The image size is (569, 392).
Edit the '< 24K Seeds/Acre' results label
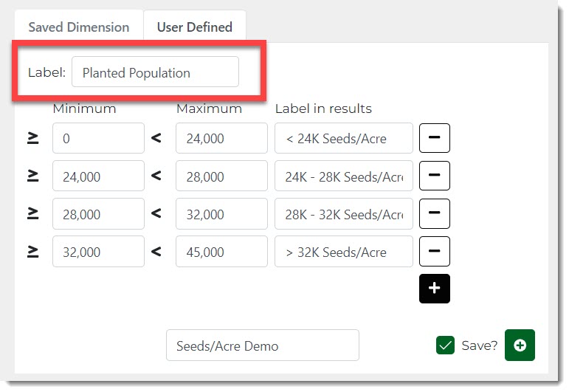[343, 138]
